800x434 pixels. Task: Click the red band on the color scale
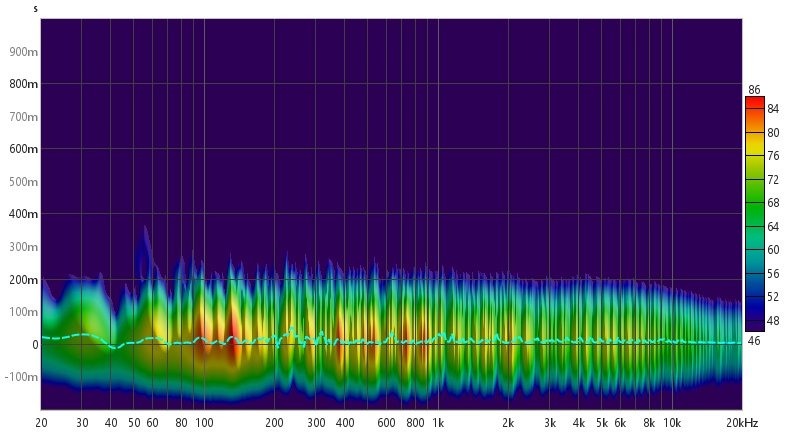coord(754,104)
